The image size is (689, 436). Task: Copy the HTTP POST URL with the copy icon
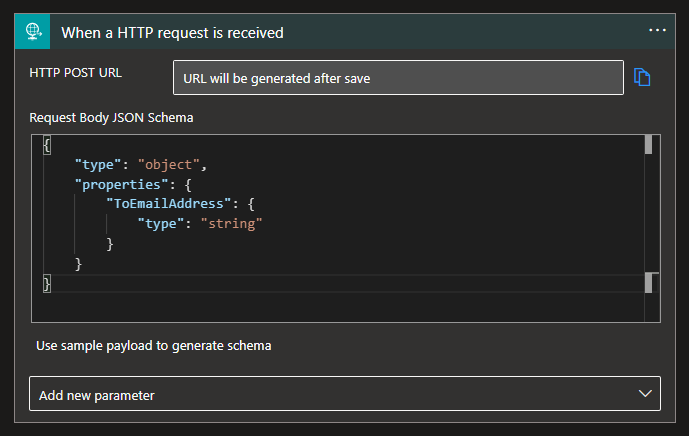pyautogui.click(x=642, y=77)
